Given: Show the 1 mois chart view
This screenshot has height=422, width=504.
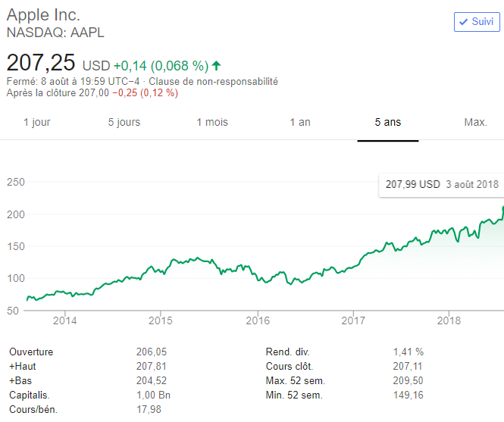Looking at the screenshot, I should click(x=212, y=122).
